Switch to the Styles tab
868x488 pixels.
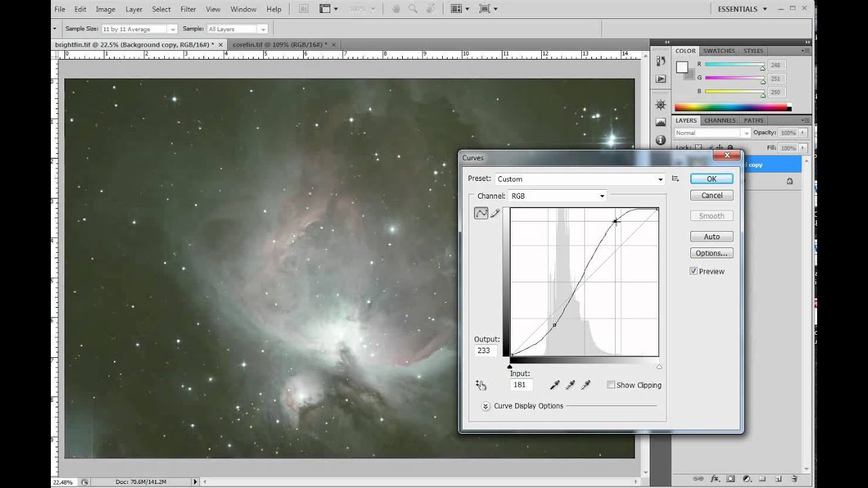coord(753,51)
